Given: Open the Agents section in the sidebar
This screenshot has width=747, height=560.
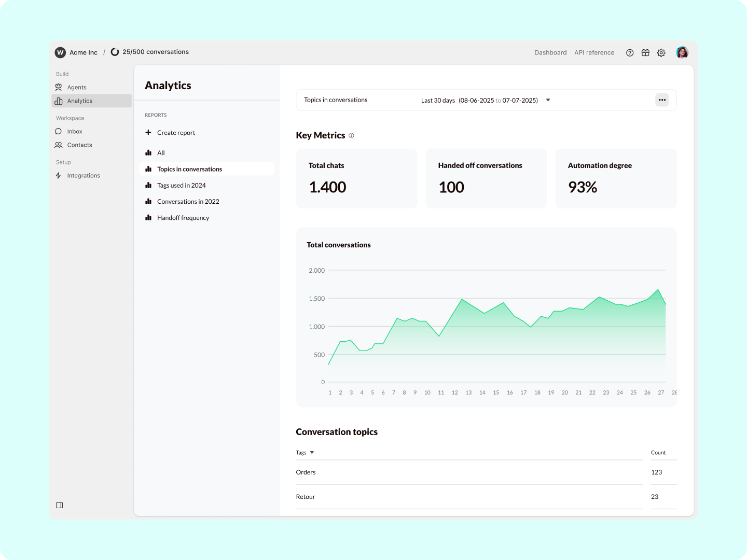Looking at the screenshot, I should [x=76, y=87].
